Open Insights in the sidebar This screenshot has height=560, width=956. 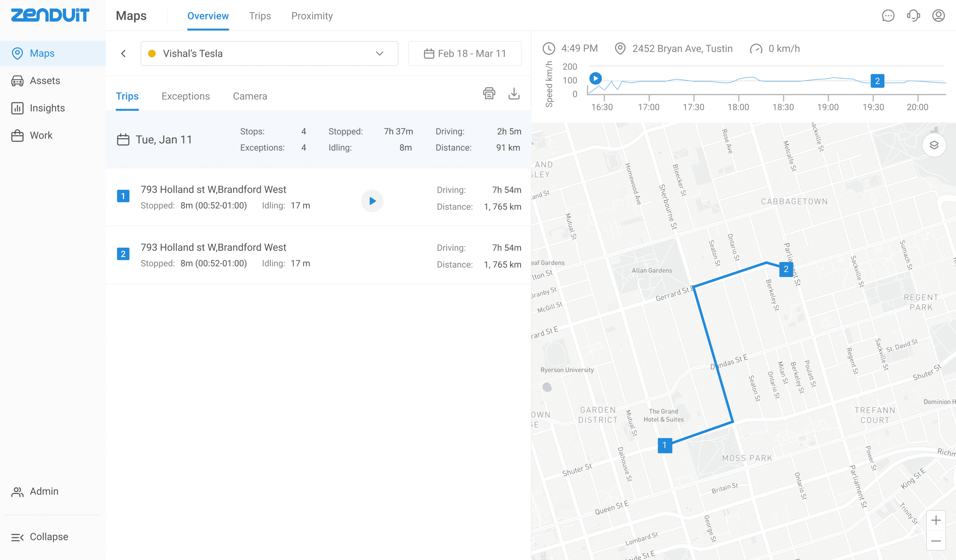[x=47, y=108]
